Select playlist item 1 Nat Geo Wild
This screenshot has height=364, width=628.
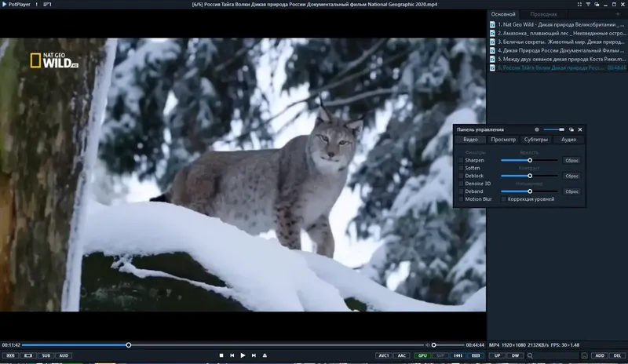click(557, 24)
